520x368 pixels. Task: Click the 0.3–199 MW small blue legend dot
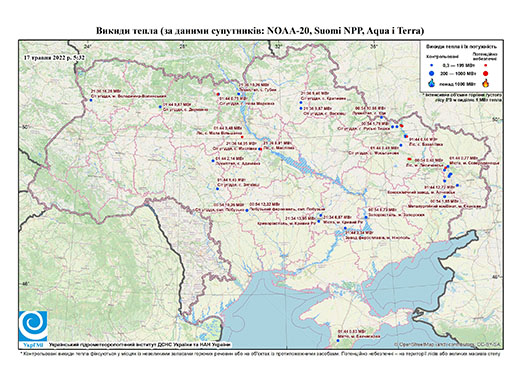coord(432,65)
